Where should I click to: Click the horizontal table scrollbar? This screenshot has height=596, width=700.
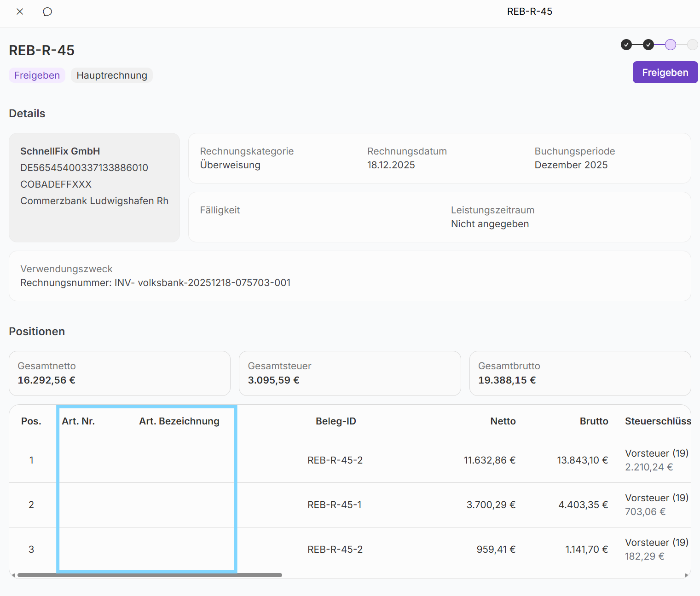point(150,575)
